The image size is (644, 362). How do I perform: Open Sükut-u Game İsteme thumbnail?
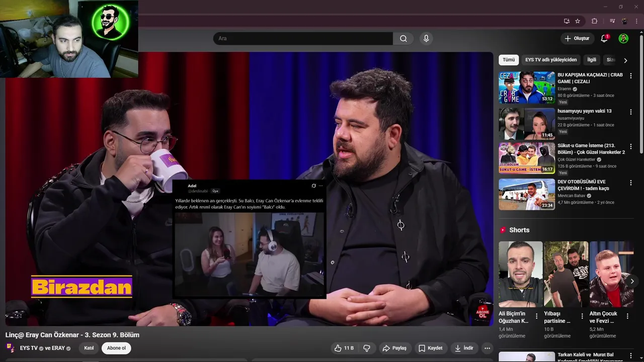click(527, 158)
